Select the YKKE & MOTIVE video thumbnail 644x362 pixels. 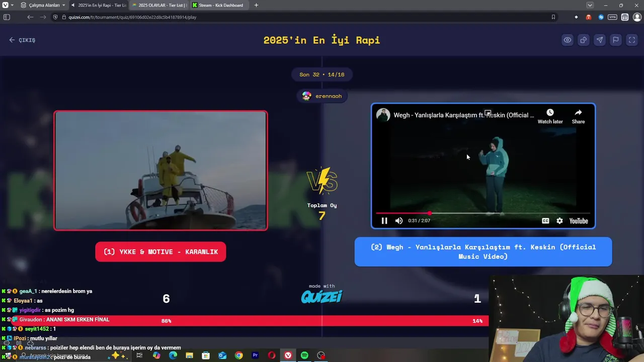click(x=160, y=170)
